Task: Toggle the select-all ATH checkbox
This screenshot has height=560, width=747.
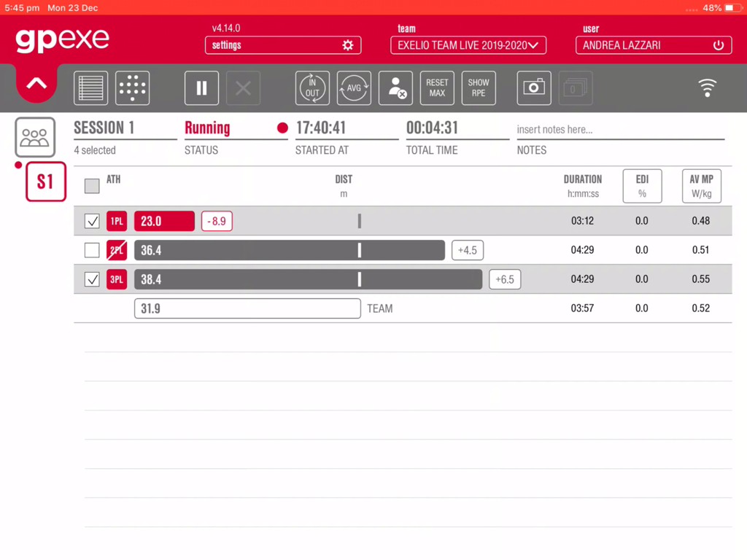Action: [92, 186]
